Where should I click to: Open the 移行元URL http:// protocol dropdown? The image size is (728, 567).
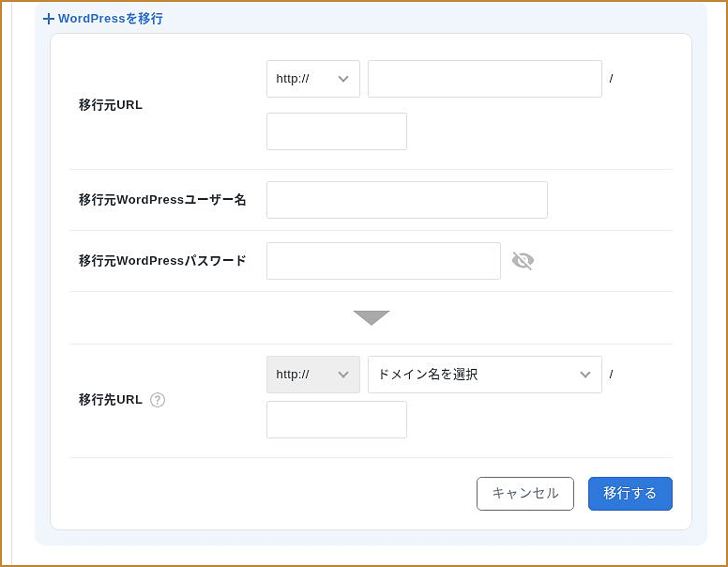pyautogui.click(x=313, y=79)
